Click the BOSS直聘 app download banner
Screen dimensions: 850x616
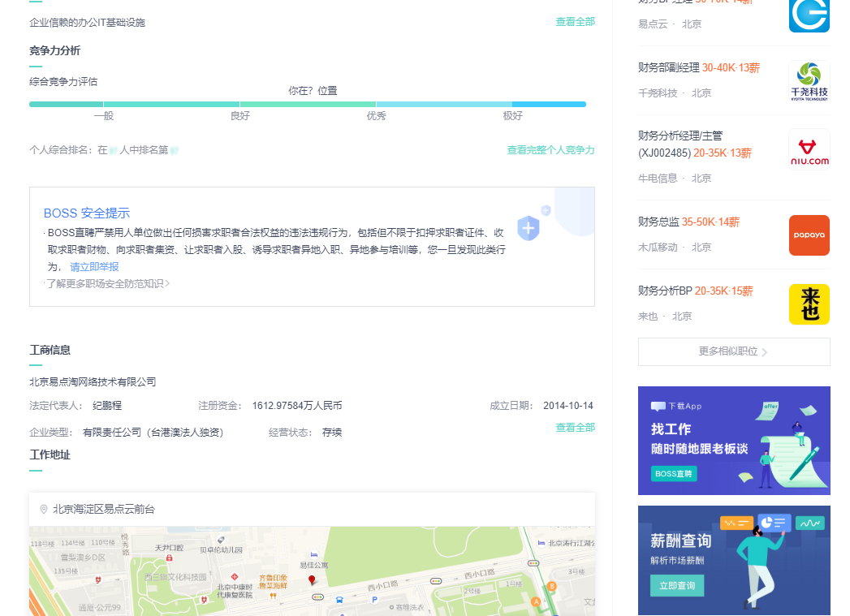734,441
